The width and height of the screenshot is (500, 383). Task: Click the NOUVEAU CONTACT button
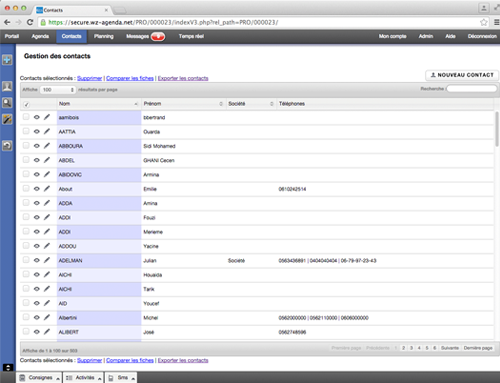(x=462, y=75)
